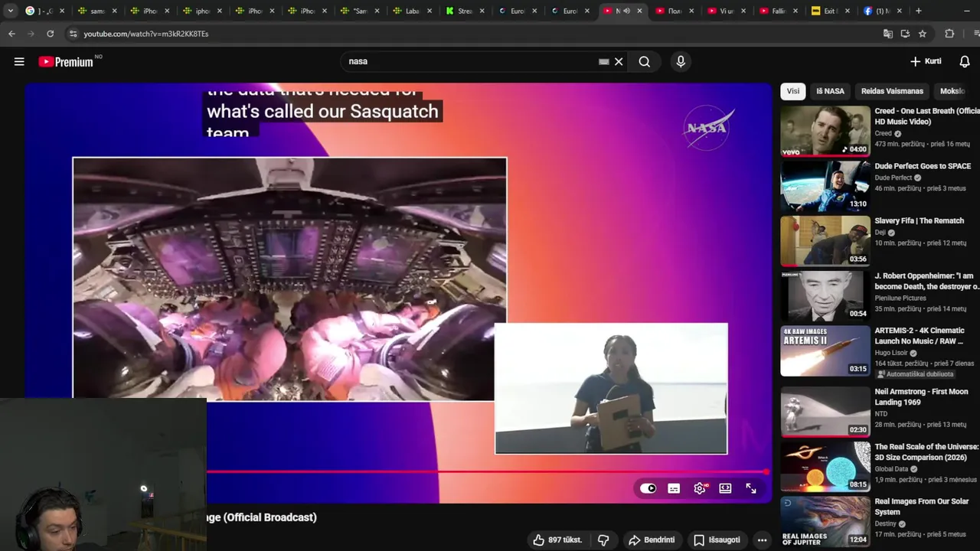Open the on-screen keyboard icon in search
The height and width of the screenshot is (551, 980).
[x=603, y=62]
